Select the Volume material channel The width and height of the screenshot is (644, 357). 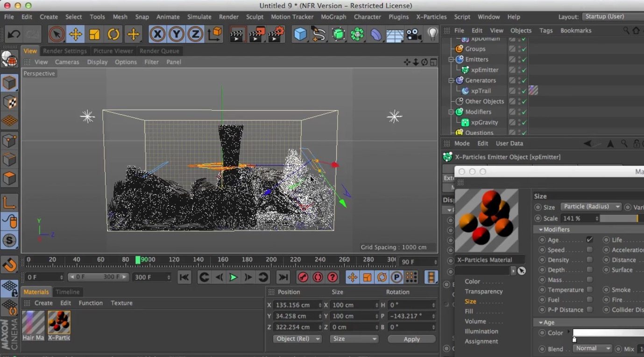(475, 322)
